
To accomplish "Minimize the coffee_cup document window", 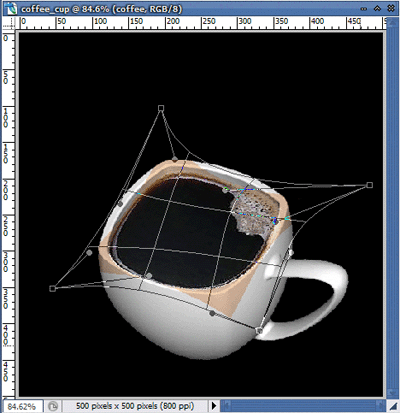I will 364,9.
